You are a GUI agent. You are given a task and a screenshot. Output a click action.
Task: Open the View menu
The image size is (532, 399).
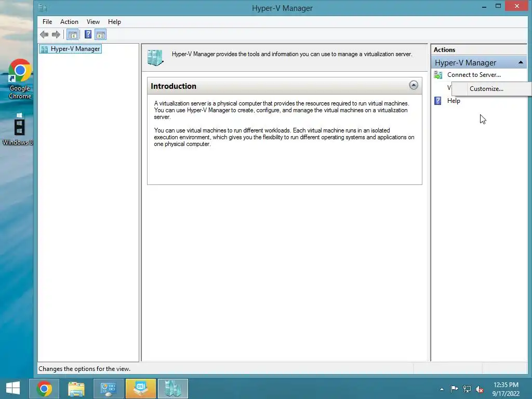pyautogui.click(x=93, y=22)
